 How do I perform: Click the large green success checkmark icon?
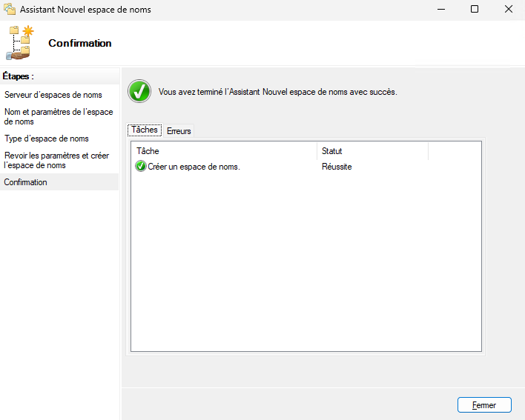point(139,92)
